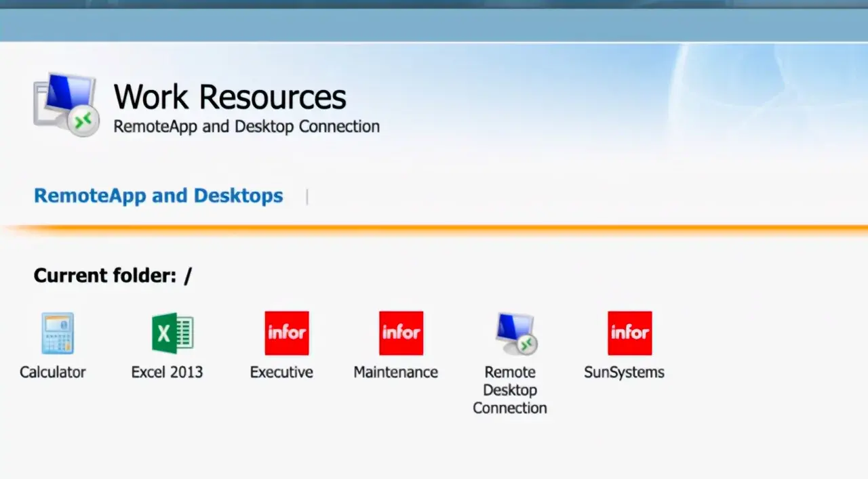868x479 pixels.
Task: Click the red infor icon above Maintenance
Action: coord(401,333)
